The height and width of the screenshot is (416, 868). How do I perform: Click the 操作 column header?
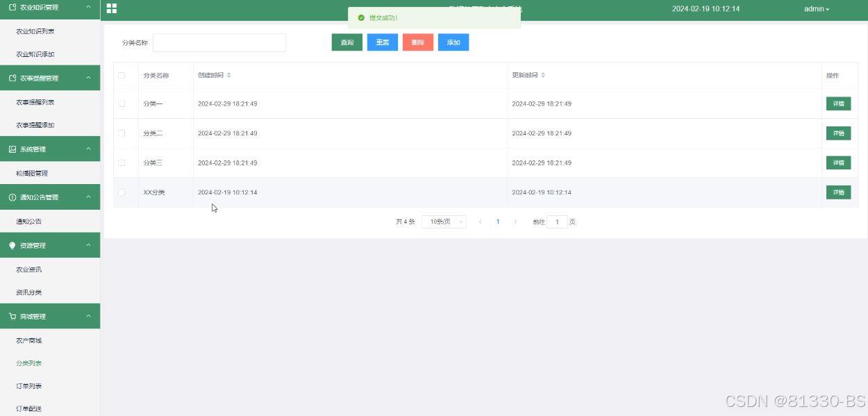click(x=833, y=75)
